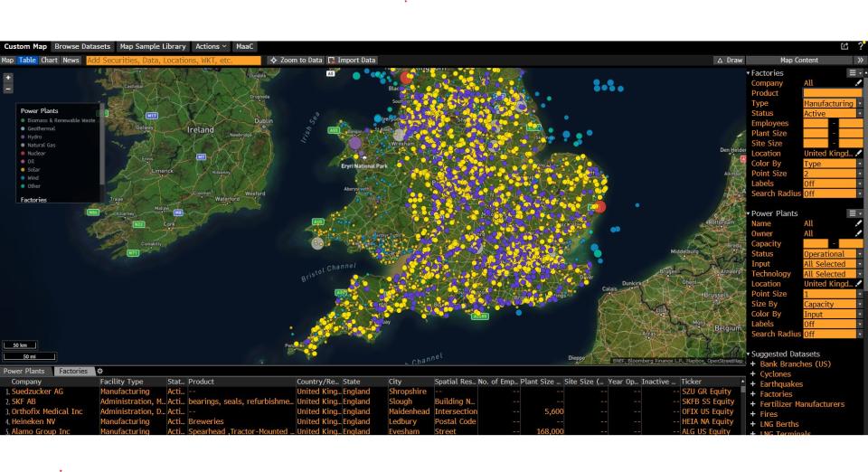Select the Power Plants table tab
Image resolution: width=868 pixels, height=472 pixels.
click(24, 372)
